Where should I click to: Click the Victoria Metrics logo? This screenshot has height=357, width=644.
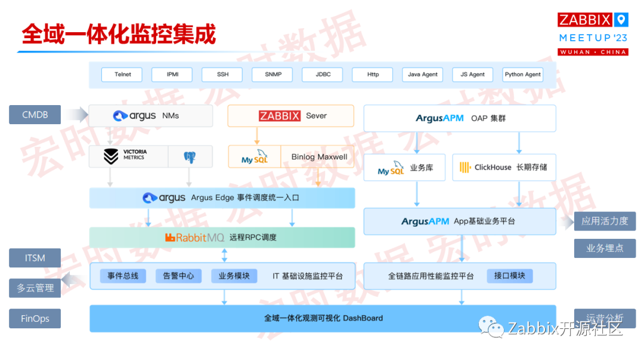[x=125, y=156]
